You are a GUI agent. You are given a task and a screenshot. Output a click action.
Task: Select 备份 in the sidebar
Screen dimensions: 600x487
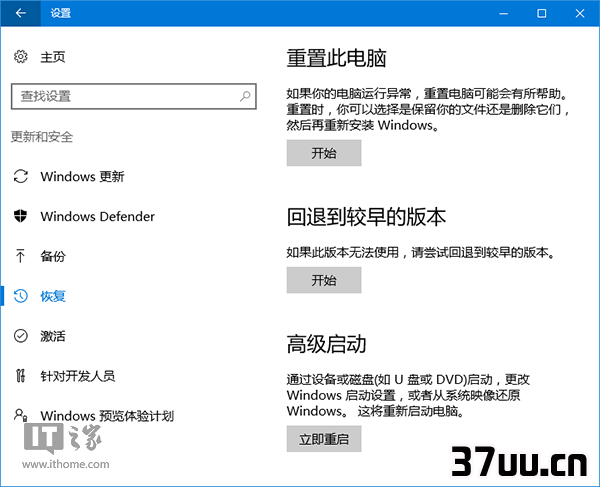point(53,256)
